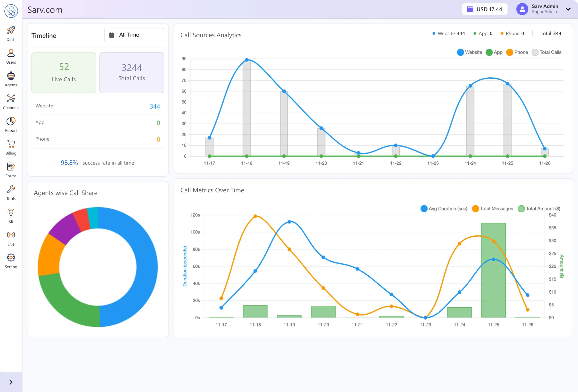Toggle Website series in Call Sources legend
Image resolution: width=578 pixels, height=392 pixels.
[x=469, y=53]
